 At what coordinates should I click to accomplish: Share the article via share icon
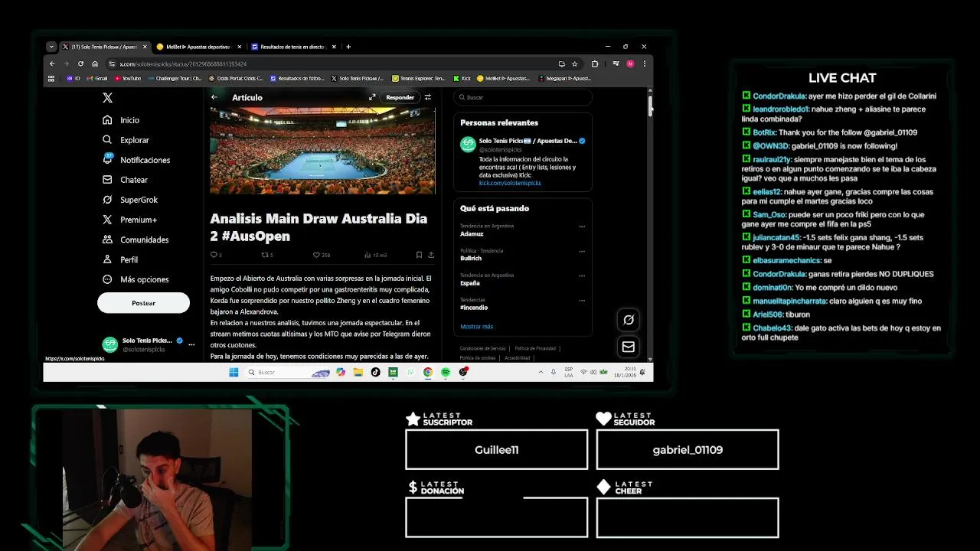tap(431, 255)
